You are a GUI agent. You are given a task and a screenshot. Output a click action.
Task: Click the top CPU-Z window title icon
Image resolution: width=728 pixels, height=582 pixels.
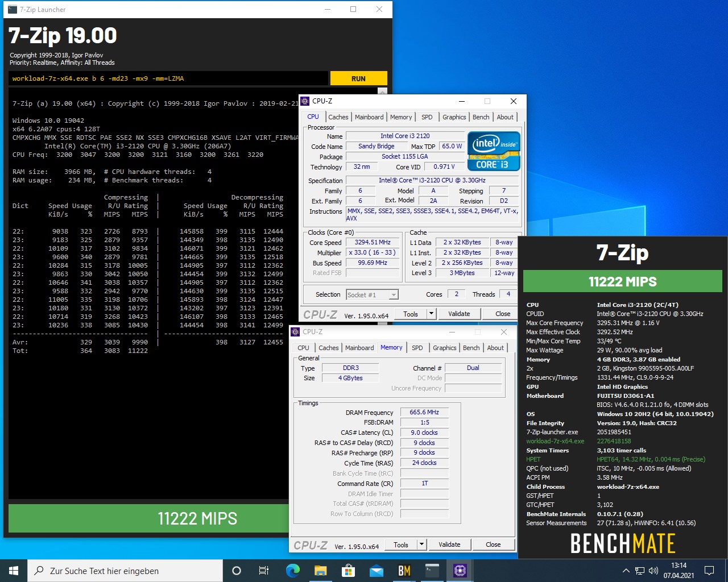click(305, 101)
